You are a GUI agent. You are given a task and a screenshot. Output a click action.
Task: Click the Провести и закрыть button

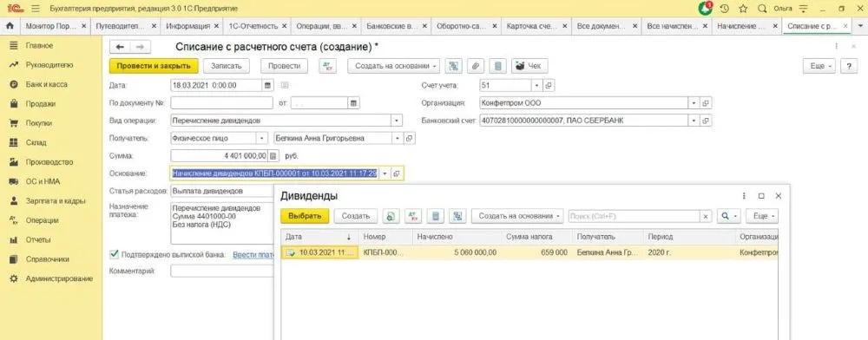point(154,66)
